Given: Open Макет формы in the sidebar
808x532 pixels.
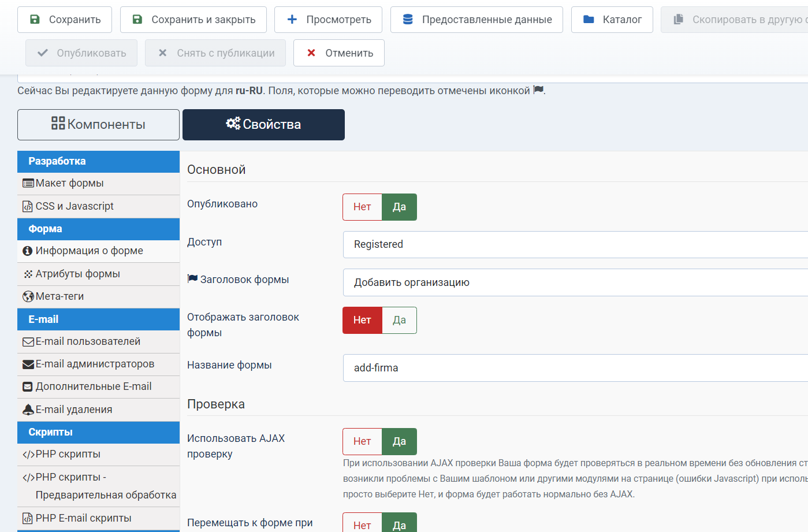Looking at the screenshot, I should [x=69, y=184].
